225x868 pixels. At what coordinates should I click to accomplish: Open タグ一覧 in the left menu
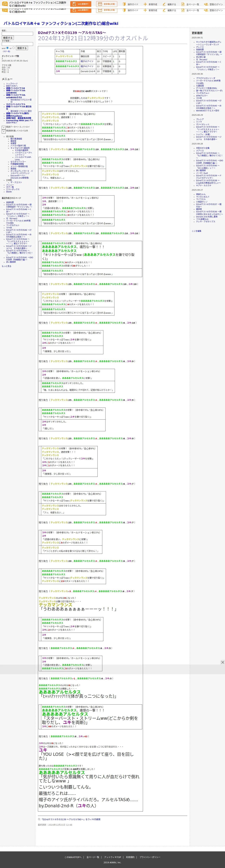coord(10,187)
